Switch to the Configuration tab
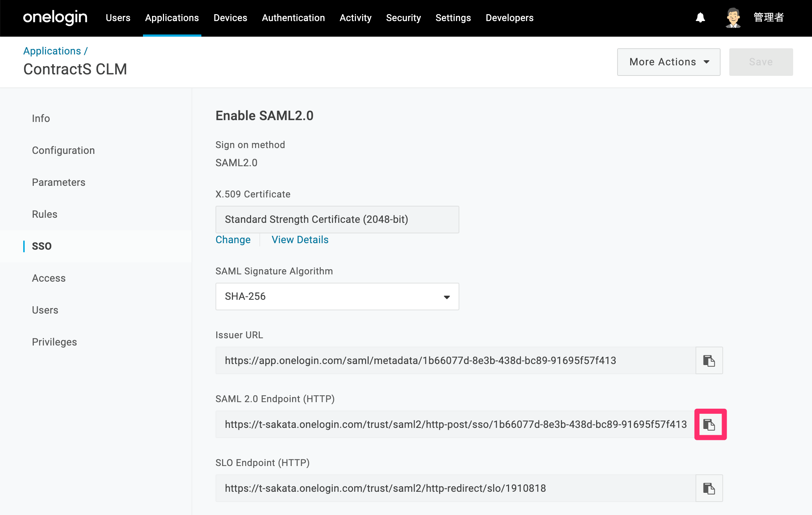Image resolution: width=812 pixels, height=515 pixels. [63, 150]
